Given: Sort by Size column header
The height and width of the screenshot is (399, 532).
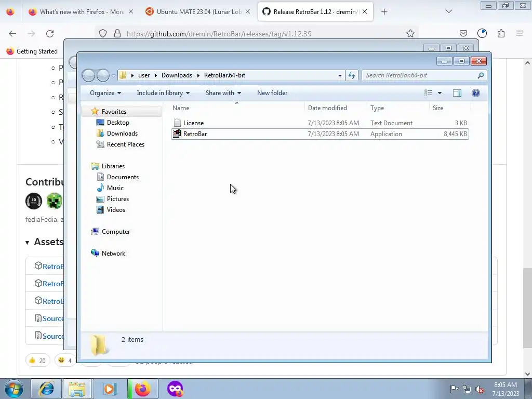Looking at the screenshot, I should (x=450, y=108).
